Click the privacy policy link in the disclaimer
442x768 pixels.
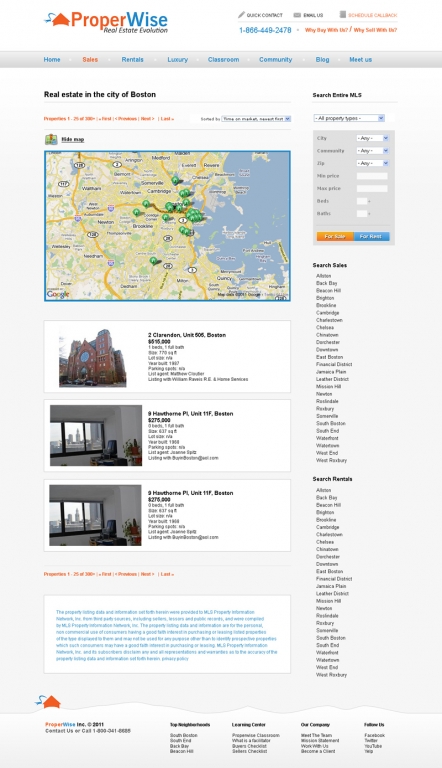pos(175,659)
